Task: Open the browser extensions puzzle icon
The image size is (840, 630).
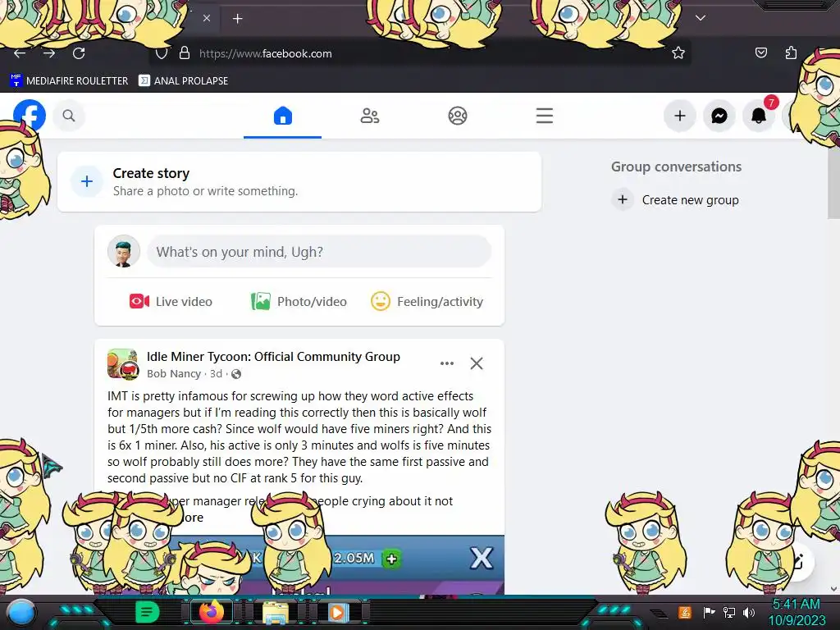Action: coord(791,53)
